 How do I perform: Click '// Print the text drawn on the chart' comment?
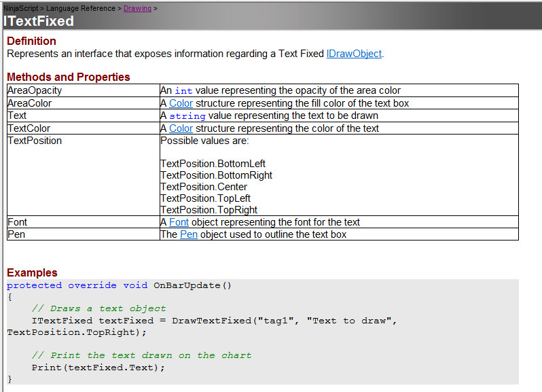(x=142, y=355)
